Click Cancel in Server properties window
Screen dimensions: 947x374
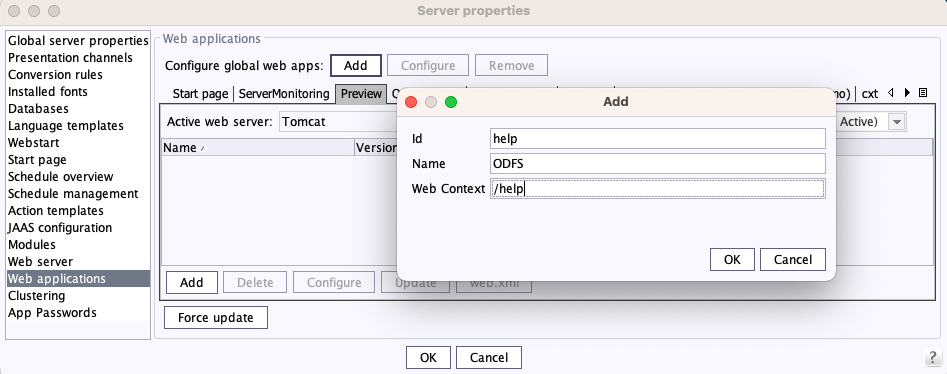point(489,357)
